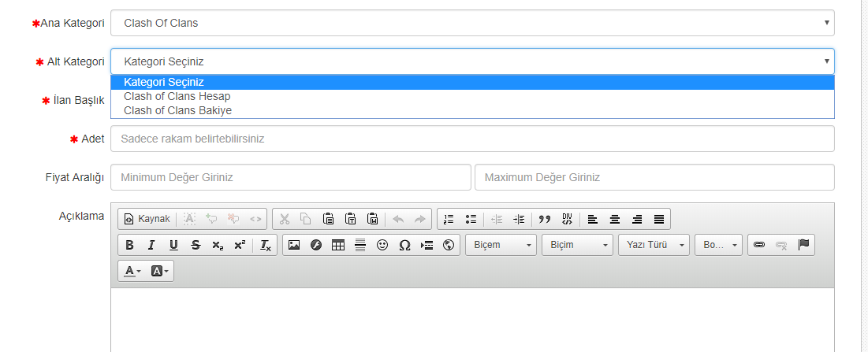The height and width of the screenshot is (352, 868).
Task: Insert a hyperlink
Action: [759, 245]
